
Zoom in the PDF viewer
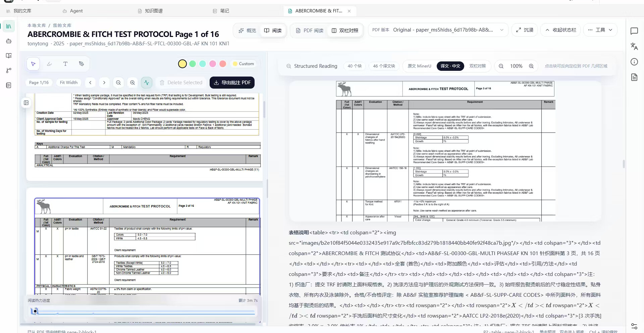tap(132, 83)
